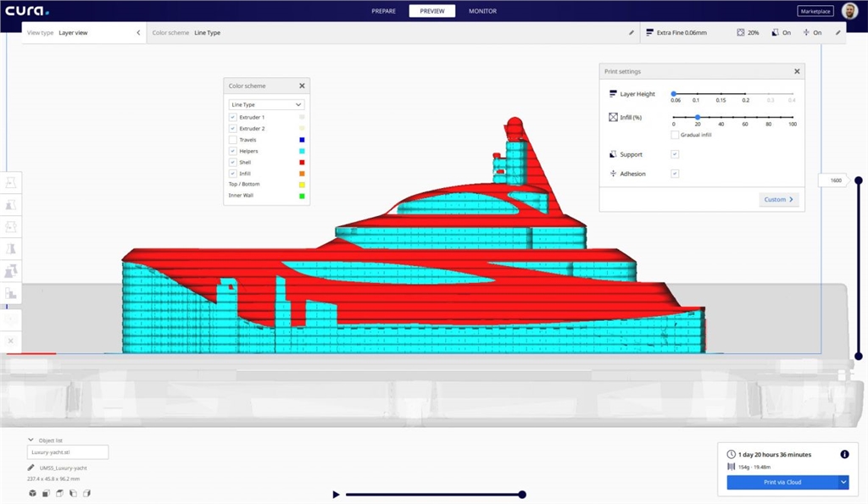The height and width of the screenshot is (504, 868).
Task: Select the Mirror tool in left toolbar
Action: click(x=12, y=249)
